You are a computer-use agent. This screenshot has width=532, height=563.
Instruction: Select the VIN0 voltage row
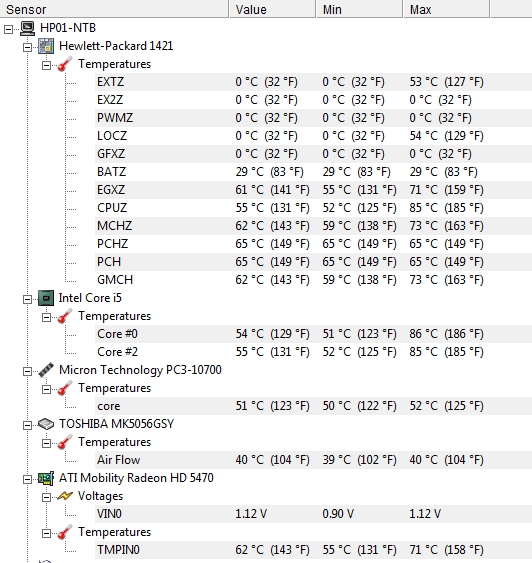(313, 514)
